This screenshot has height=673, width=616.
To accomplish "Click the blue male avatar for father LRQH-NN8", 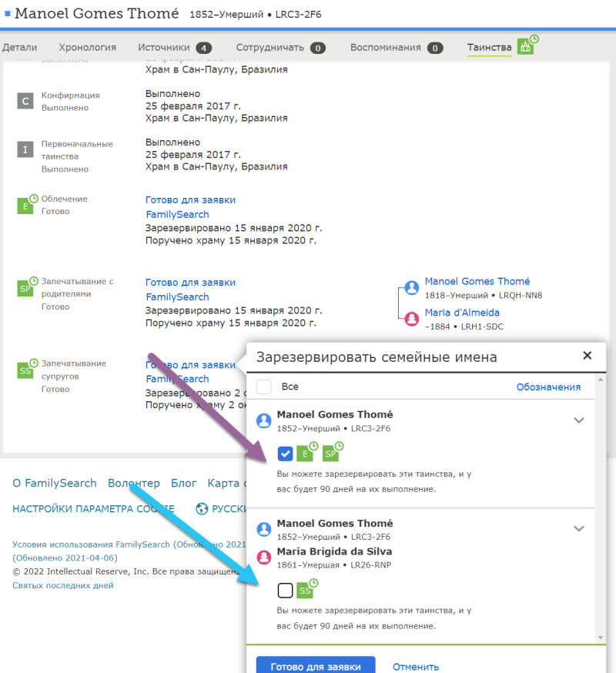I will pos(412,287).
